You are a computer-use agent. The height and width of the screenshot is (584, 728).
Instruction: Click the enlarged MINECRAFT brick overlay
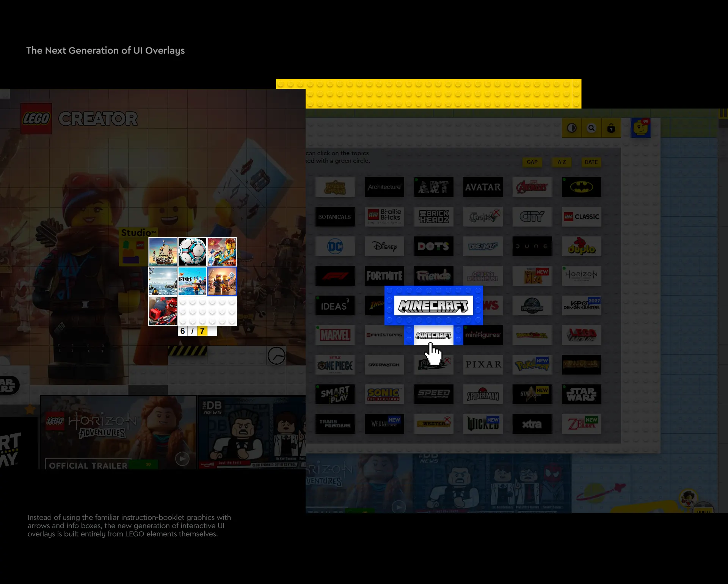click(x=434, y=305)
